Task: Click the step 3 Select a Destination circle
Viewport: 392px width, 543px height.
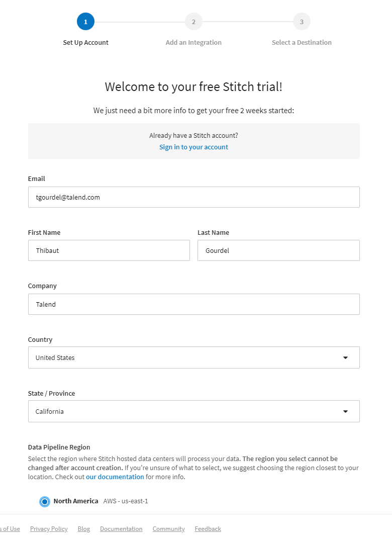Action: 302,22
